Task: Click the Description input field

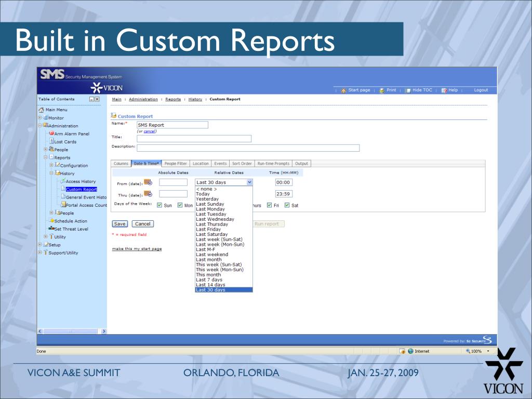Action: [248, 148]
